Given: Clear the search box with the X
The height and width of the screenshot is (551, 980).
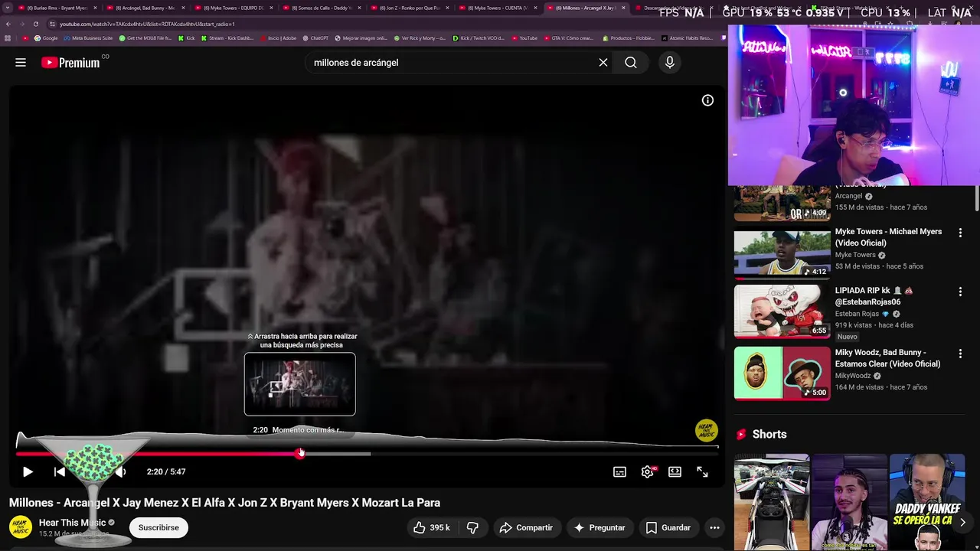Looking at the screenshot, I should tap(603, 63).
